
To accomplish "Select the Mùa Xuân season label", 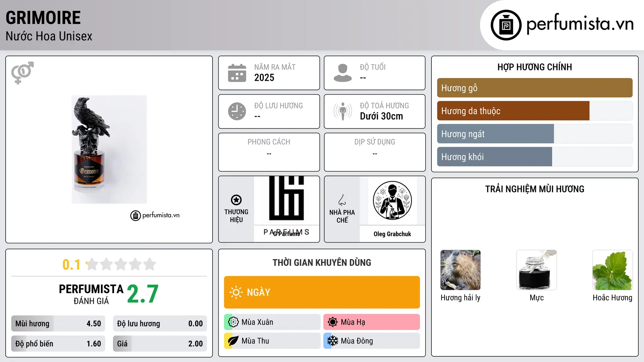I will click(x=257, y=322).
